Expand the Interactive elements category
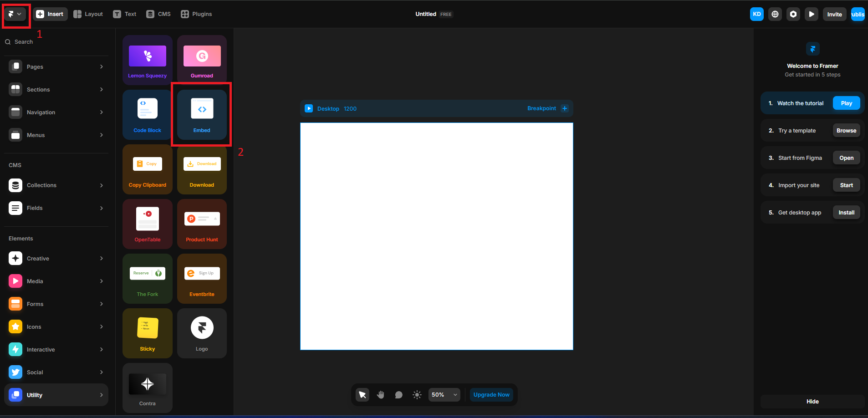Screen dimensions: 868x418 tap(56, 350)
